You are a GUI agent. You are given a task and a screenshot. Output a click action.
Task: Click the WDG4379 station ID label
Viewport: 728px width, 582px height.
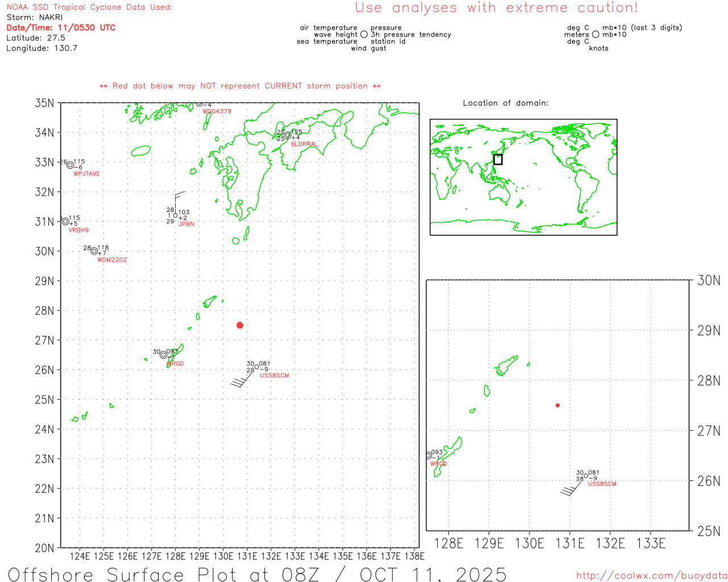pos(217,111)
